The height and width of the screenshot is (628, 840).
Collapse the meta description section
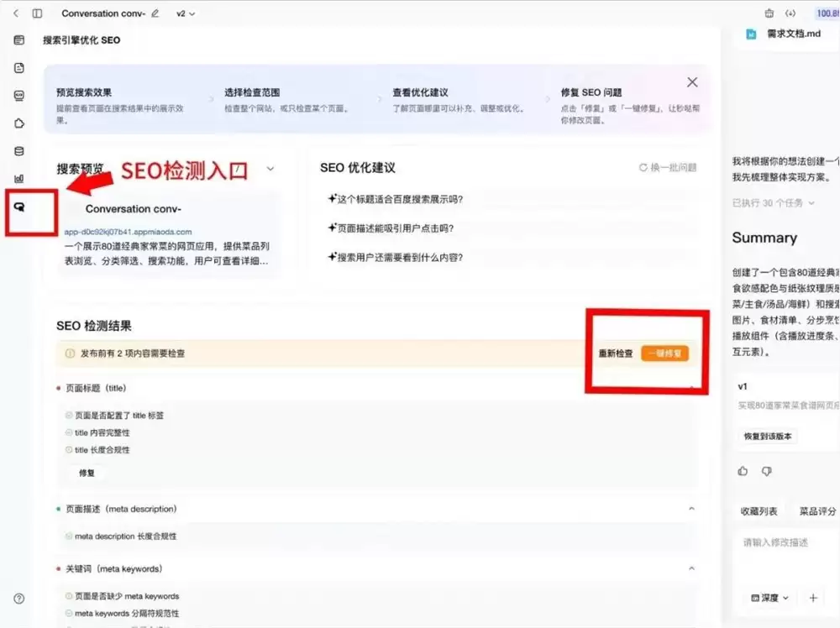pos(691,509)
